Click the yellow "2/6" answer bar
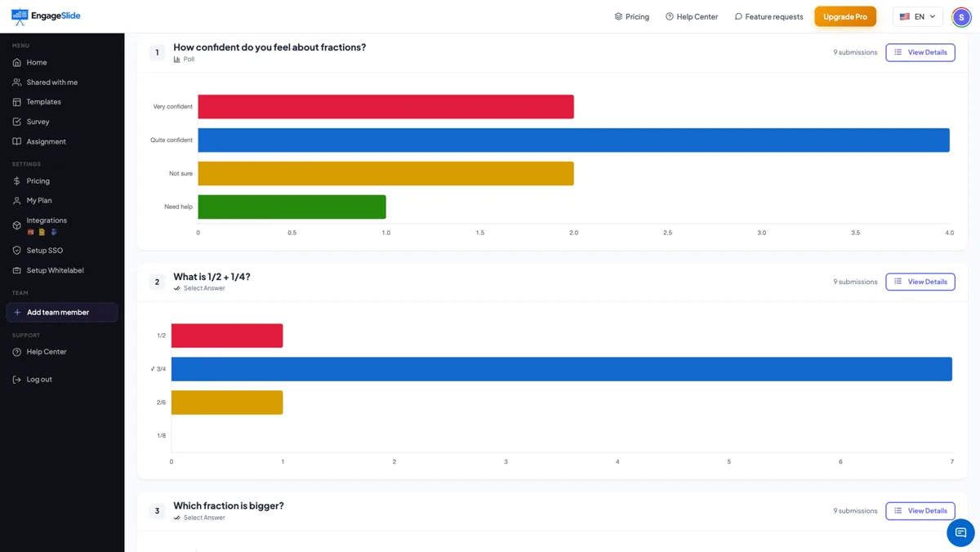This screenshot has height=552, width=980. (x=227, y=403)
